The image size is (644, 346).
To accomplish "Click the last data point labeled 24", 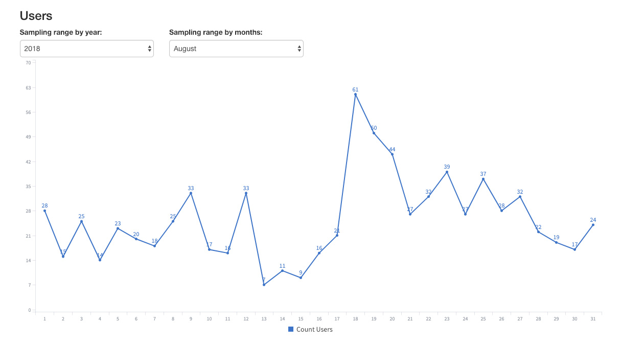I will [593, 225].
